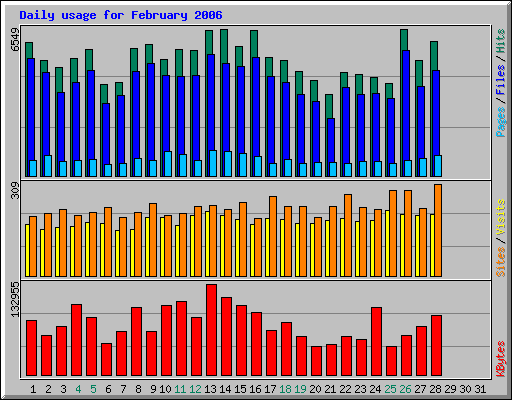Click the red KBytes bar for day 28
Image resolution: width=512 pixels, height=400 pixels.
tap(436, 346)
